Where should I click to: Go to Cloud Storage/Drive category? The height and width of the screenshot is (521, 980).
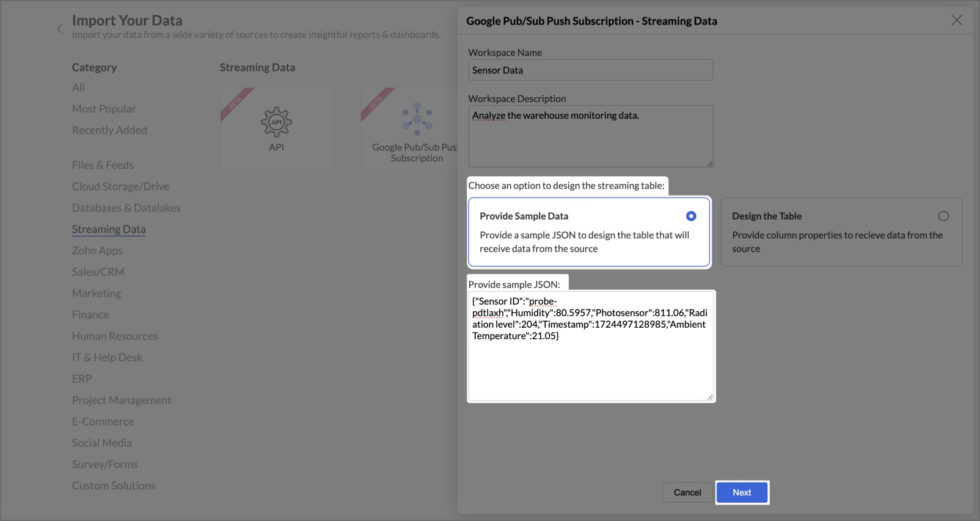coord(121,187)
